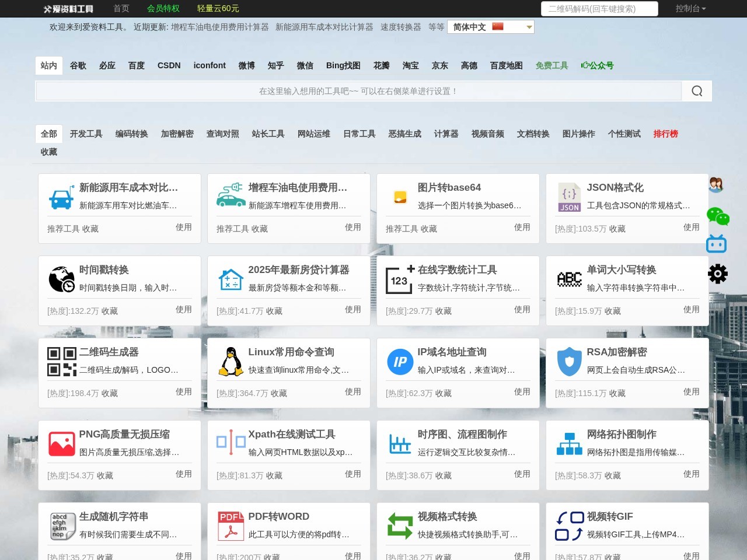Focus the main tool search input
Screen dimensions: 747x560
click(358, 91)
